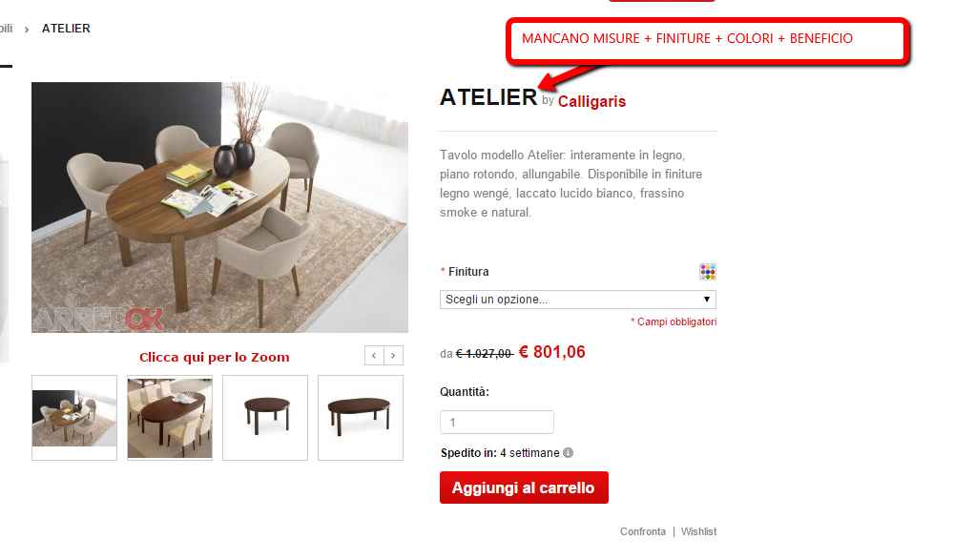The height and width of the screenshot is (560, 954).
Task: Select the first thumbnail with rug and armchairs
Action: point(74,418)
